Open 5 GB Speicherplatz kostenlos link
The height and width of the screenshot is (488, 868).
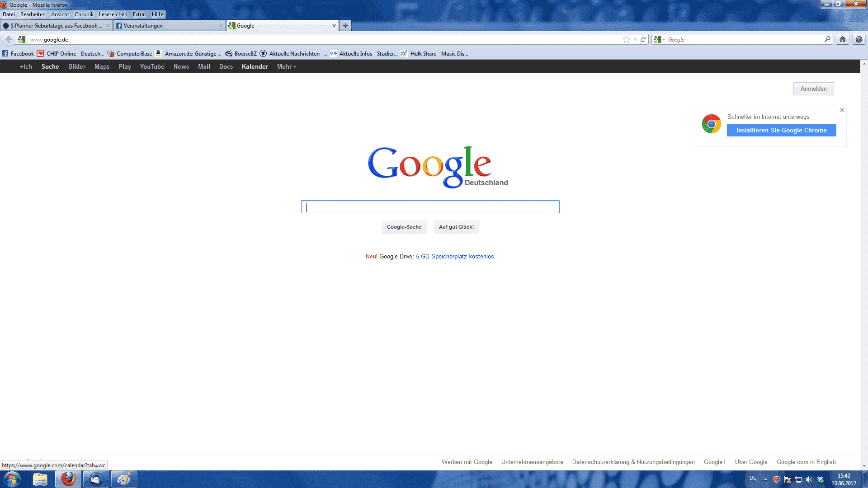coord(455,256)
